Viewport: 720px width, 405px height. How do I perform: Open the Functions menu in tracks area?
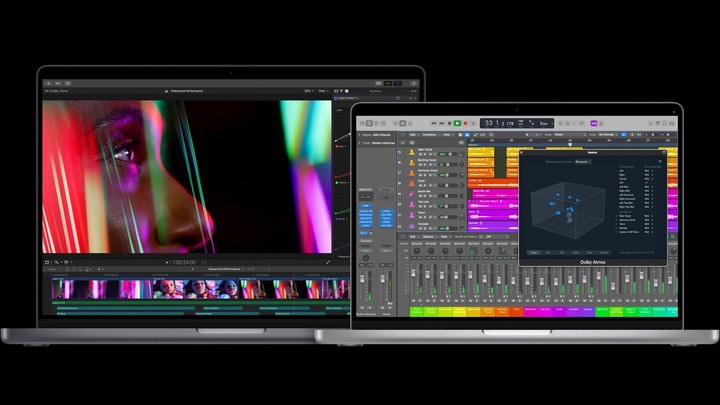pos(430,134)
